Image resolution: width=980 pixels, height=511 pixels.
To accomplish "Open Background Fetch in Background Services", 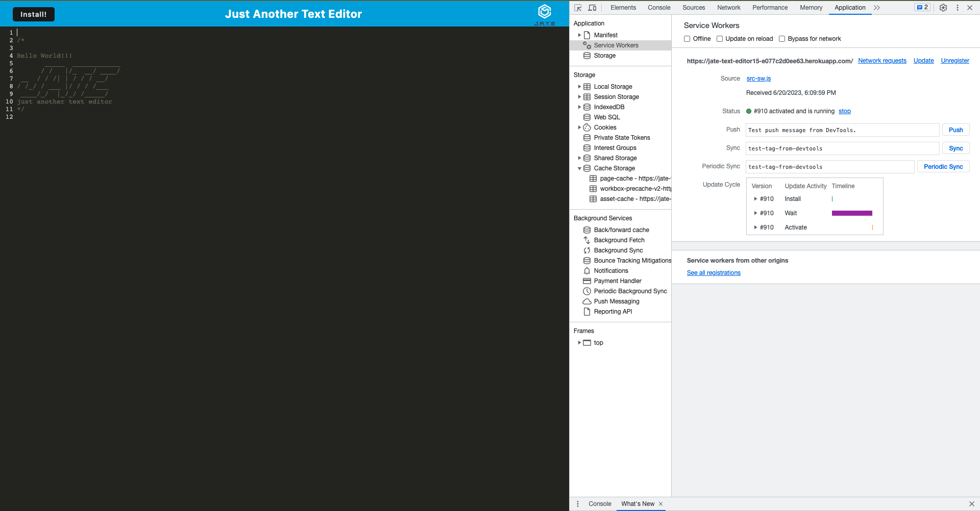I will [619, 240].
